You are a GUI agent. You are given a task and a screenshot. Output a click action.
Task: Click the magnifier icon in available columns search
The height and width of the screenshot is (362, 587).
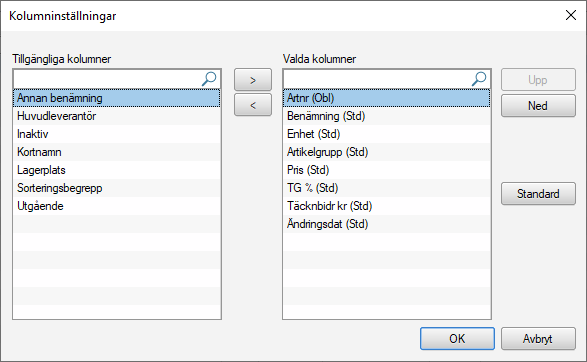209,79
